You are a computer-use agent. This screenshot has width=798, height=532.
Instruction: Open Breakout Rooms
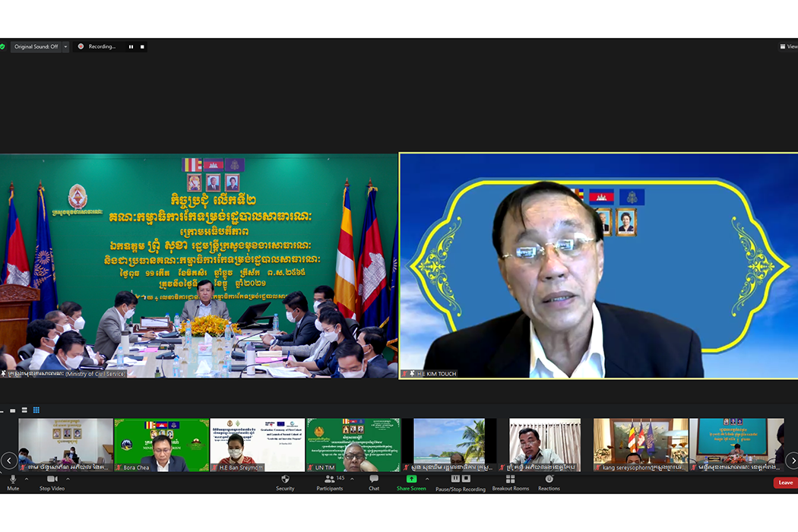point(510,480)
